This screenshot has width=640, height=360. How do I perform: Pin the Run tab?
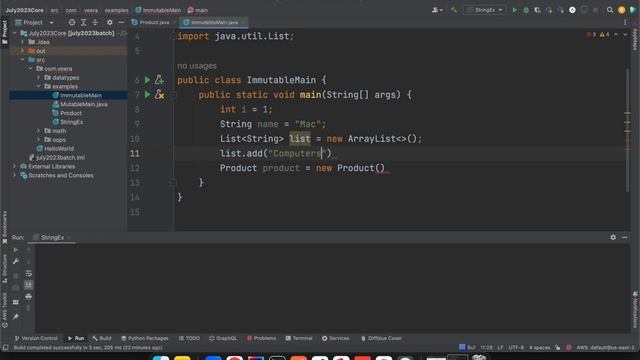pos(16,317)
